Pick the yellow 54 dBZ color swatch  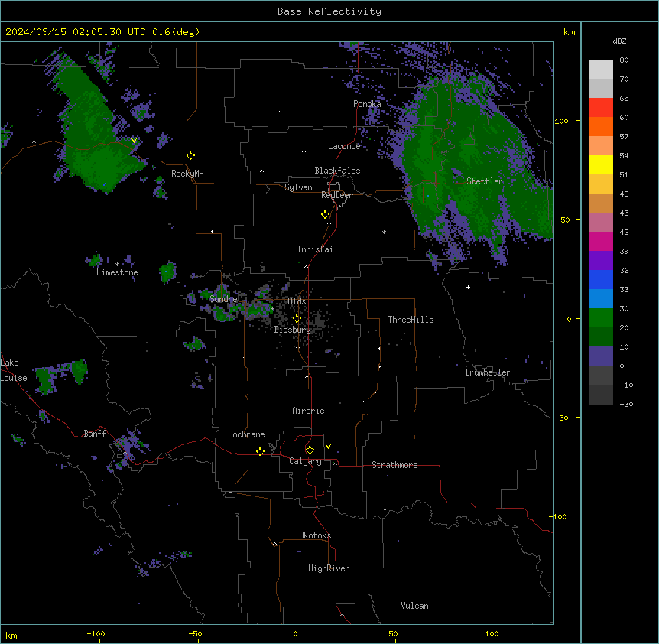coord(601,164)
